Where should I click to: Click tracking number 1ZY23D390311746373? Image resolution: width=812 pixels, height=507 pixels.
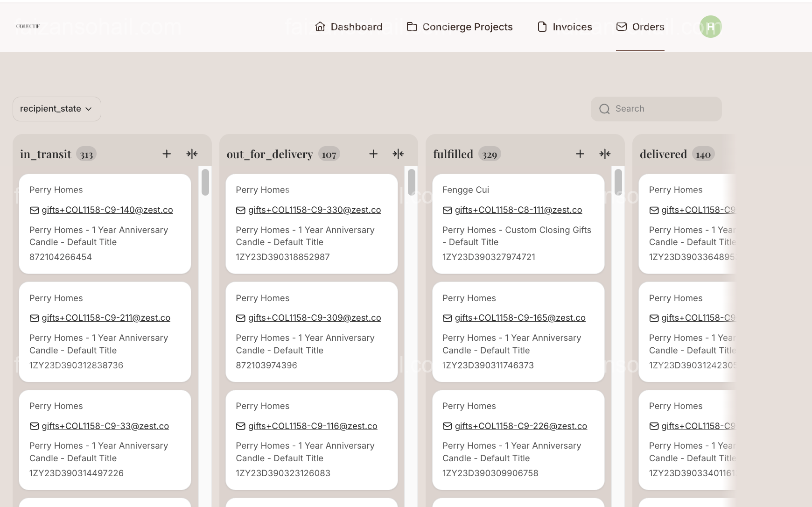(x=488, y=366)
